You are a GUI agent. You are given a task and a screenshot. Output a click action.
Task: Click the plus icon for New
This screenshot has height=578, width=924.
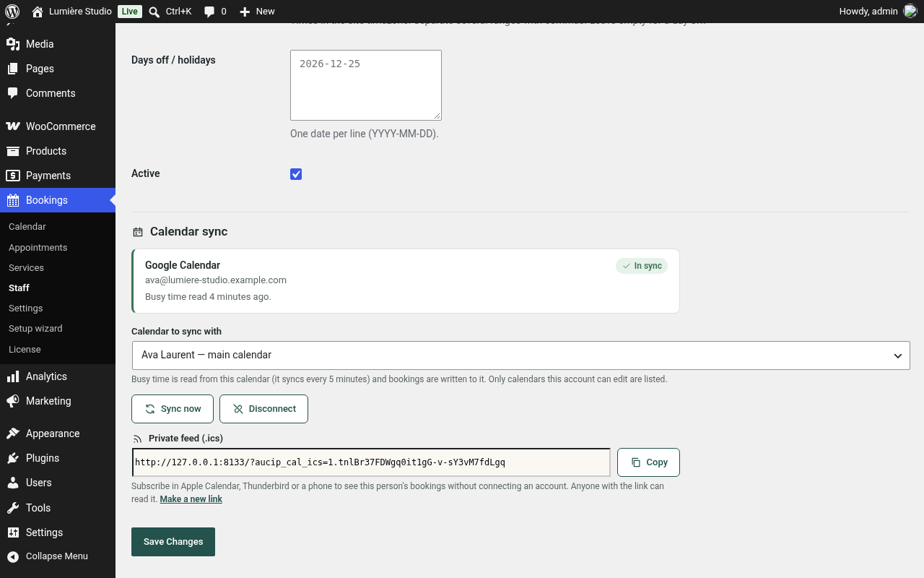point(245,12)
